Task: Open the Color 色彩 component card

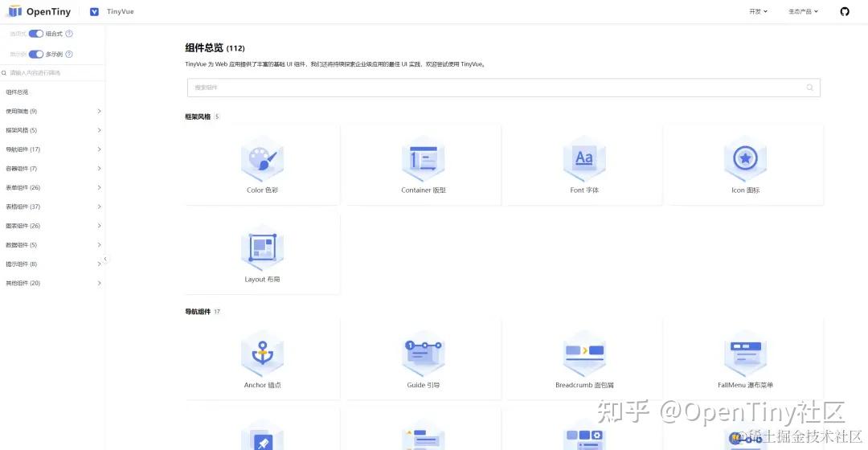Action: [x=262, y=165]
